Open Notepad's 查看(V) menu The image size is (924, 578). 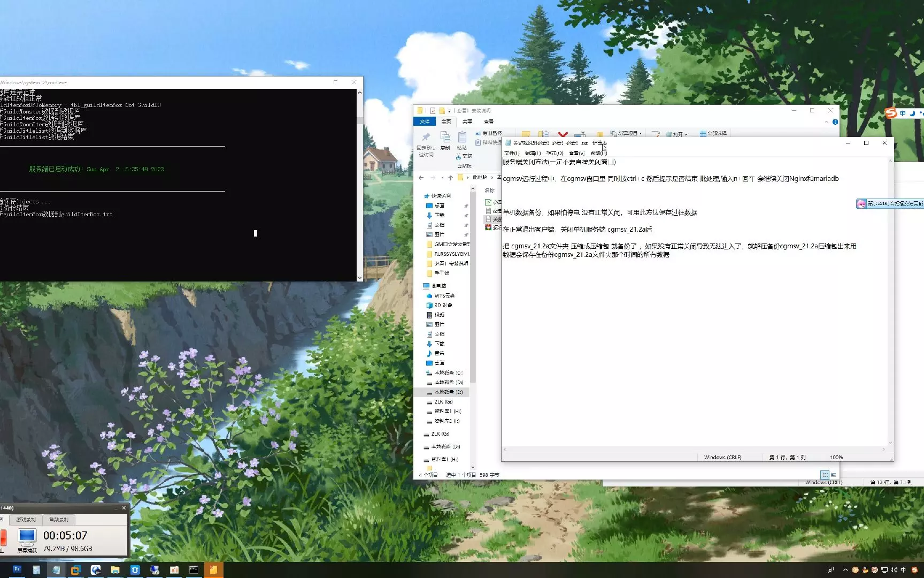point(577,153)
